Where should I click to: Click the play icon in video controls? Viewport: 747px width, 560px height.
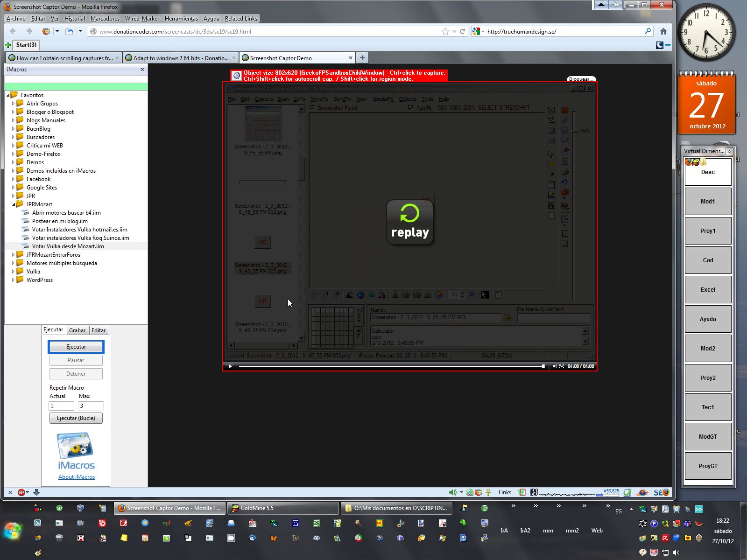[x=230, y=366]
